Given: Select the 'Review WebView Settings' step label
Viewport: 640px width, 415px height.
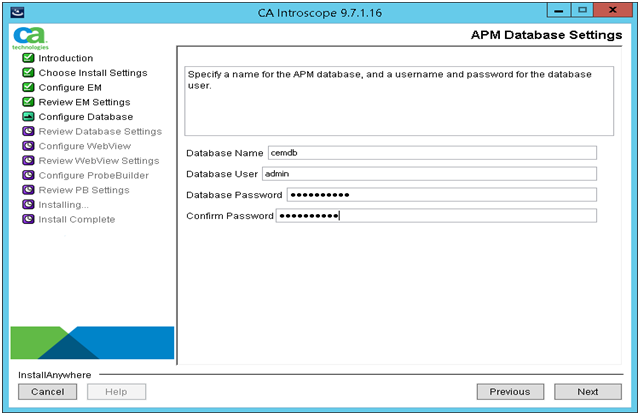Looking at the screenshot, I should coord(99,161).
